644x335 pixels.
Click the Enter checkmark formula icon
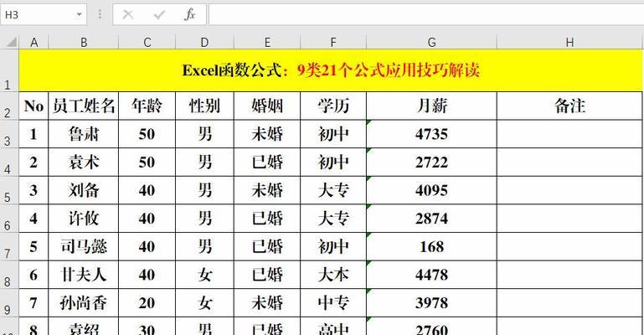[159, 15]
